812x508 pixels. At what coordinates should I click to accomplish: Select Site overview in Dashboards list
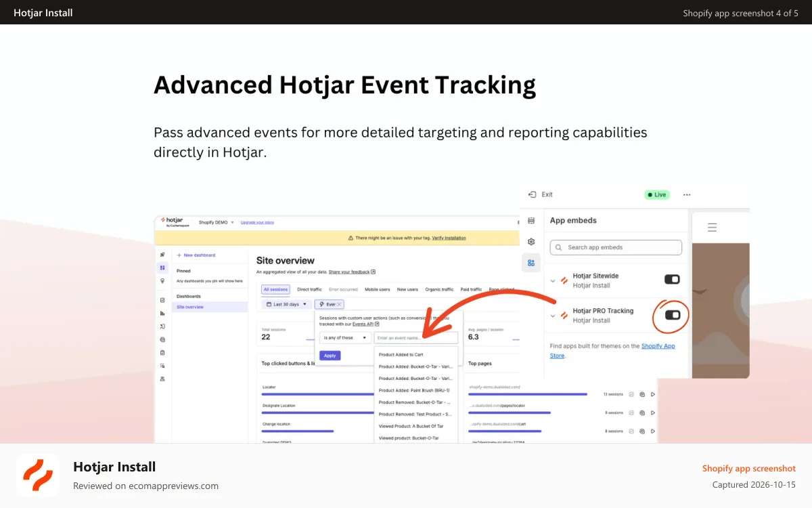click(210, 307)
